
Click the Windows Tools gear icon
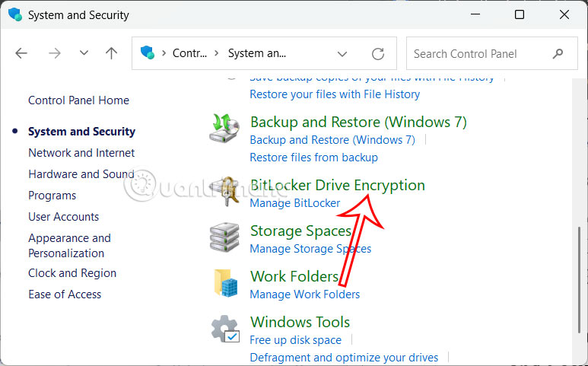224,329
